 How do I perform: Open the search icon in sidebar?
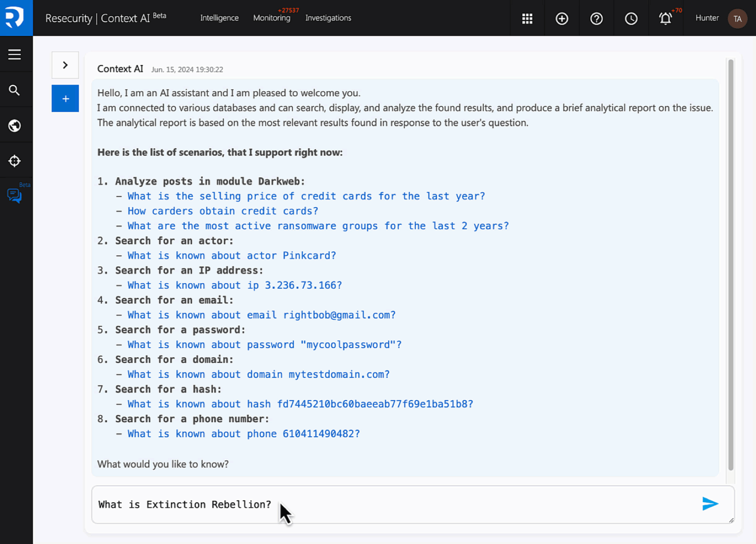[x=14, y=90]
